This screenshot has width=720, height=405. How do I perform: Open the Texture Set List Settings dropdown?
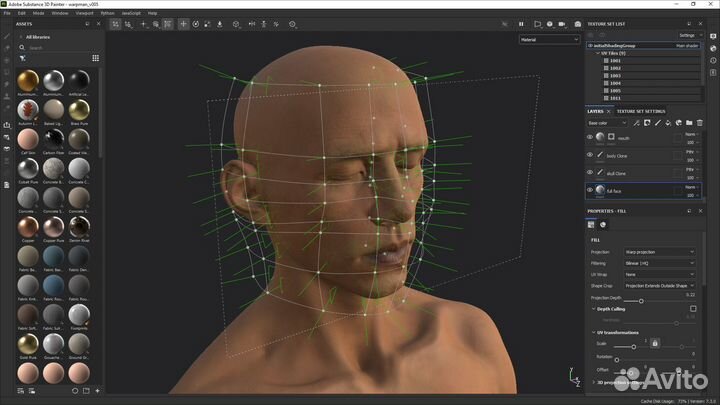click(x=690, y=35)
